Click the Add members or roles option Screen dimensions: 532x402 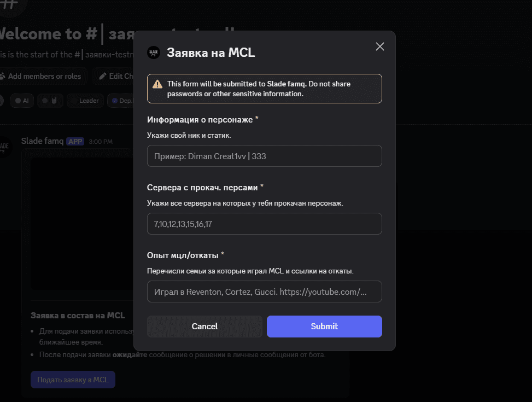click(44, 76)
